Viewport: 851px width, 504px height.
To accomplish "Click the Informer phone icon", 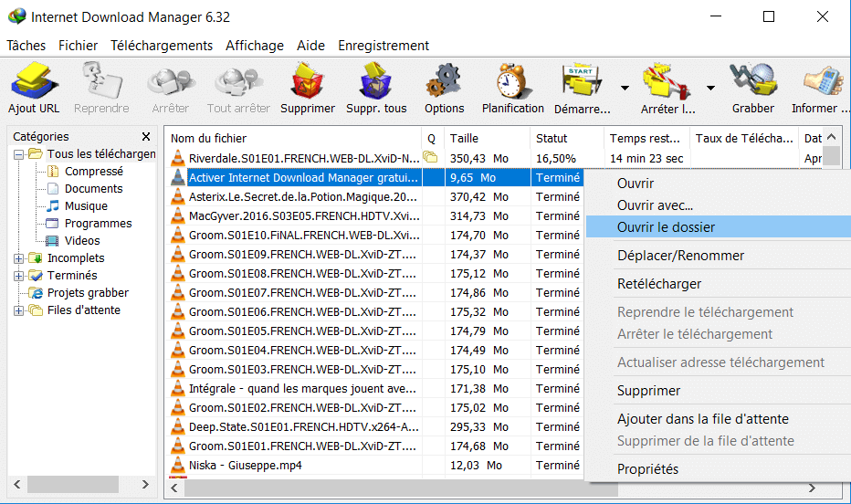I will coord(824,81).
